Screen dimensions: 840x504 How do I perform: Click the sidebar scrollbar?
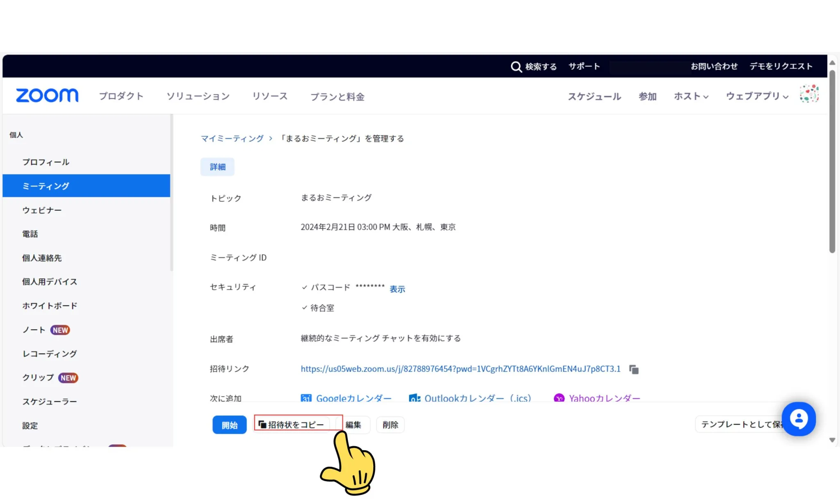click(171, 193)
